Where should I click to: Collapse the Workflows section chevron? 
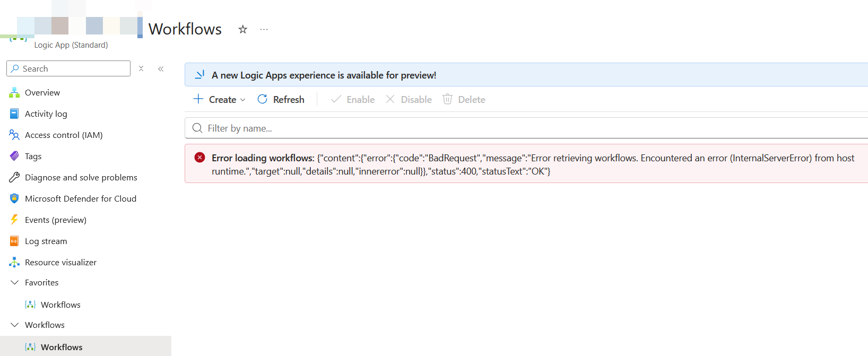tap(14, 325)
